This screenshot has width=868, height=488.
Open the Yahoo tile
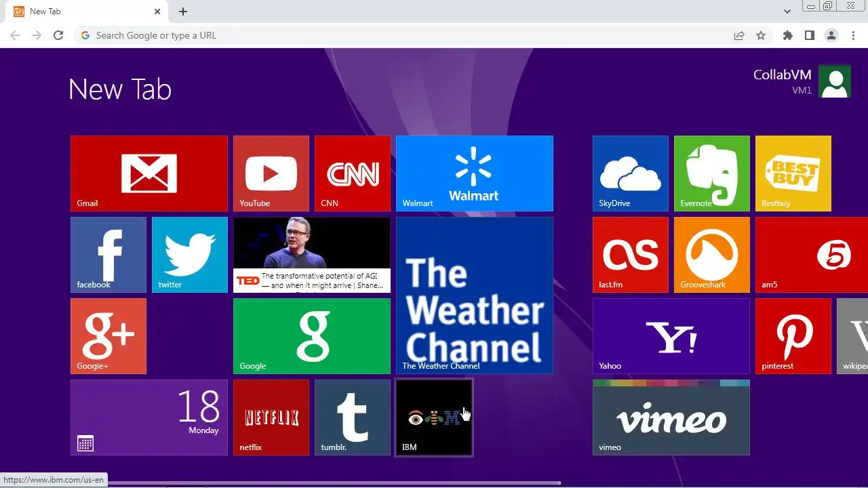point(671,336)
